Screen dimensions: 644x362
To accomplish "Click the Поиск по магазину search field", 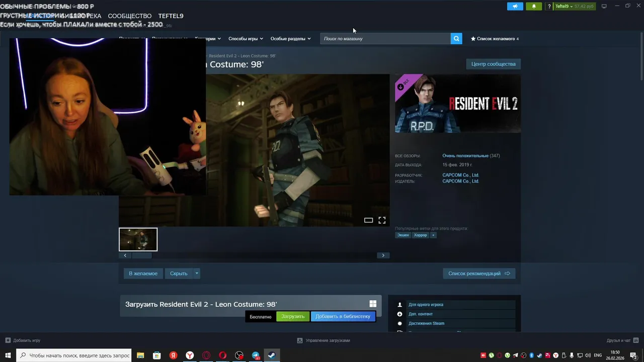I will point(385,38).
